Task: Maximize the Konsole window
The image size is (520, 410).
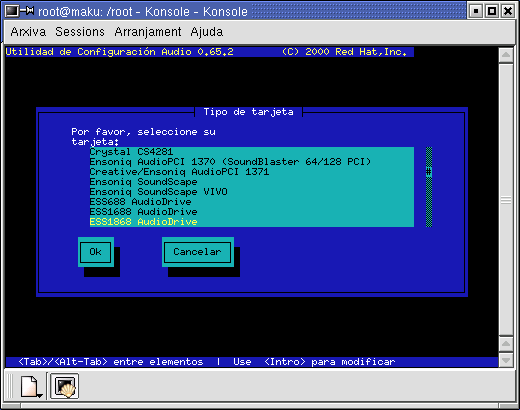Action: [x=492, y=11]
